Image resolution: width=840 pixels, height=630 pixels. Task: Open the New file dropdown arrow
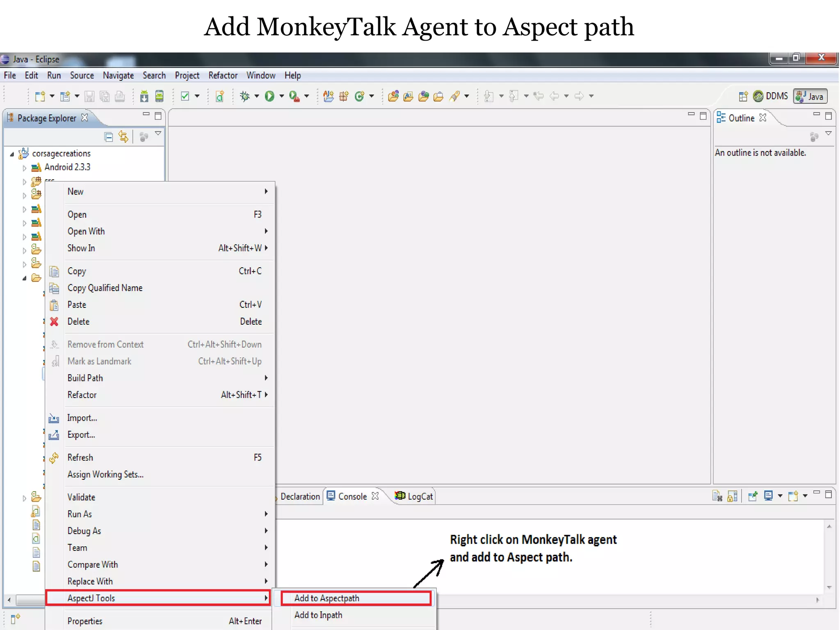52,96
